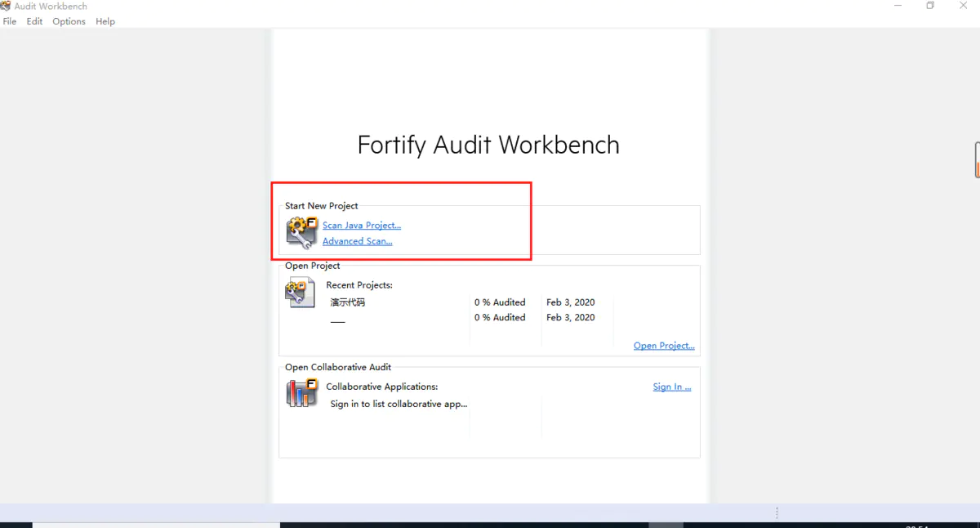Click the second Feb 3, 2020 date
Viewport: 980px width, 528px height.
pos(571,318)
